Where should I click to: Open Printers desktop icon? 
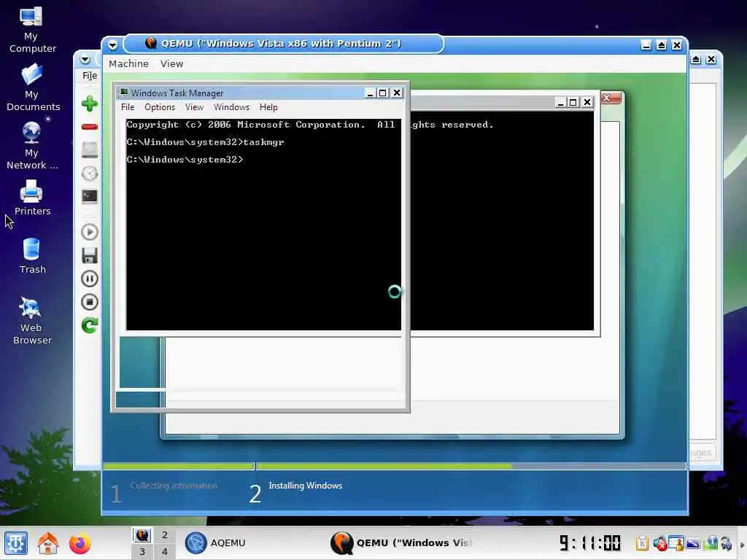point(32,198)
